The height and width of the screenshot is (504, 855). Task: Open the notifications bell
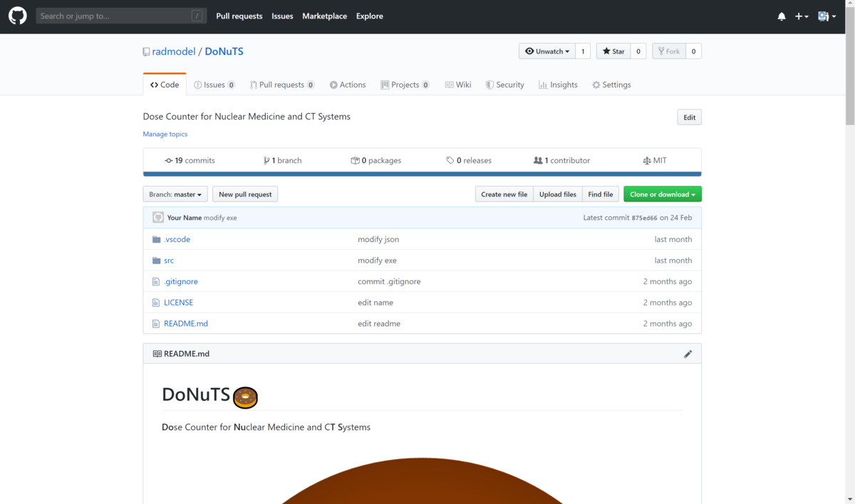[x=782, y=16]
